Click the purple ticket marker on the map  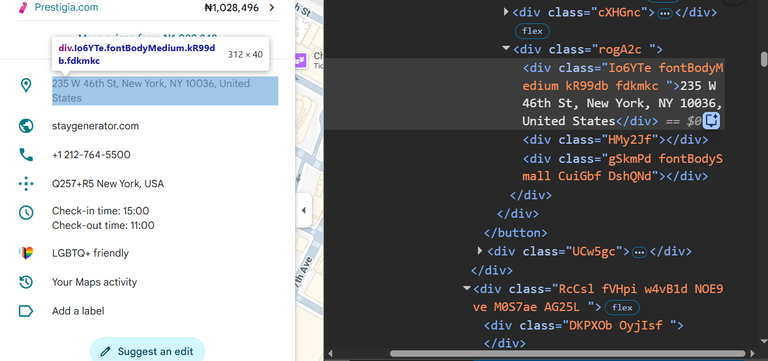300,61
